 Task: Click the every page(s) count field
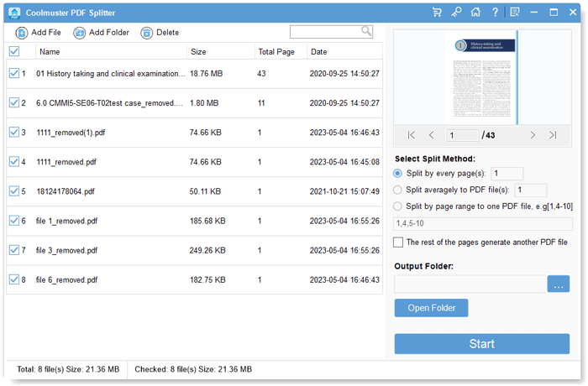coord(507,174)
